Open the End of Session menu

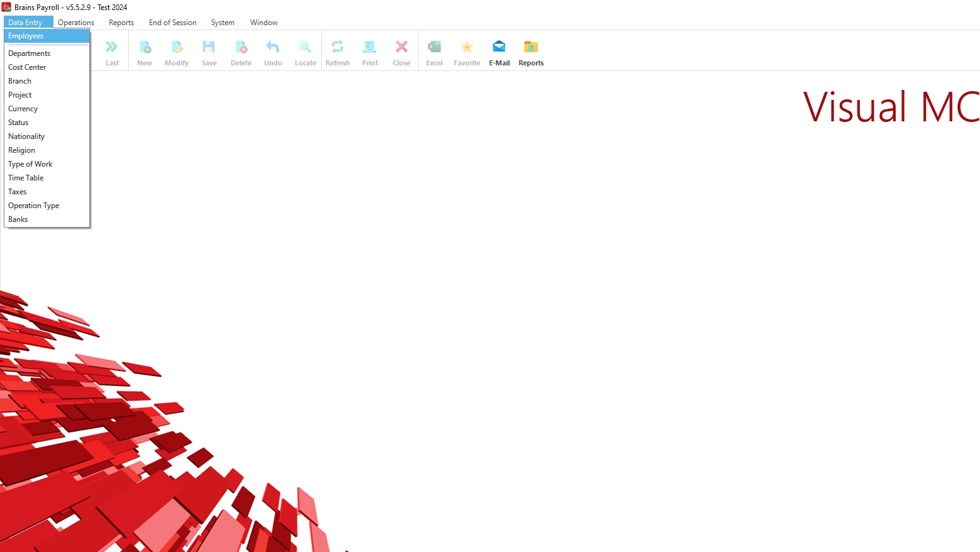173,22
